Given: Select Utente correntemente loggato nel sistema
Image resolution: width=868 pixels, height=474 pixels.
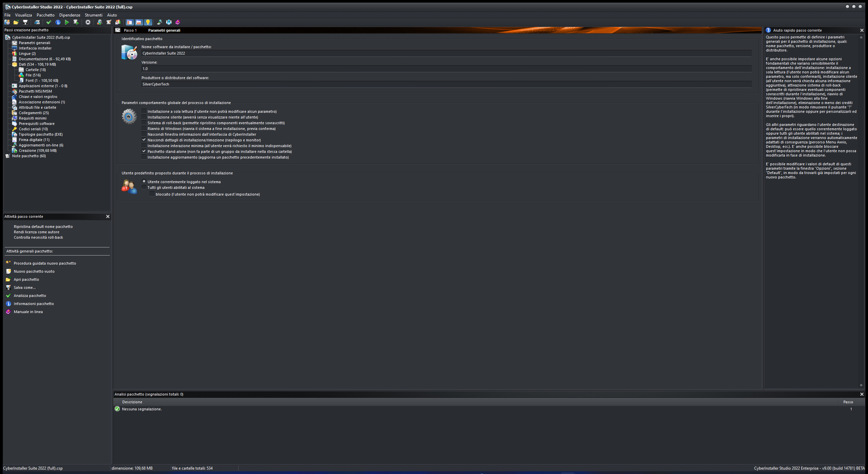Looking at the screenshot, I should [144, 181].
